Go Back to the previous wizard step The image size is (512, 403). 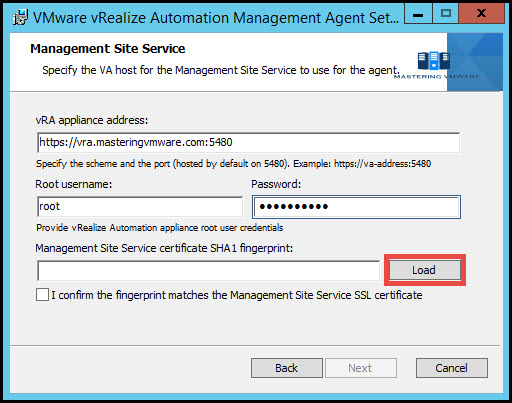coord(287,368)
